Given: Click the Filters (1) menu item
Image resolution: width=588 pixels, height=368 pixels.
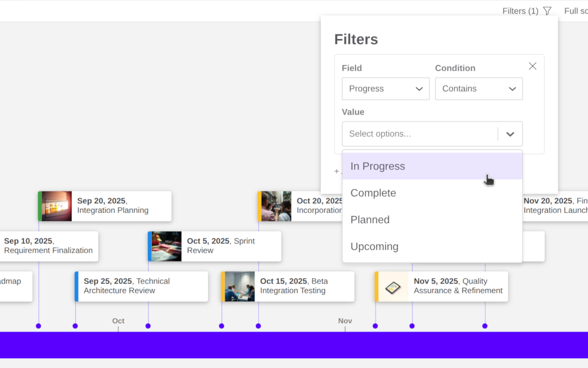Looking at the screenshot, I should (x=520, y=11).
